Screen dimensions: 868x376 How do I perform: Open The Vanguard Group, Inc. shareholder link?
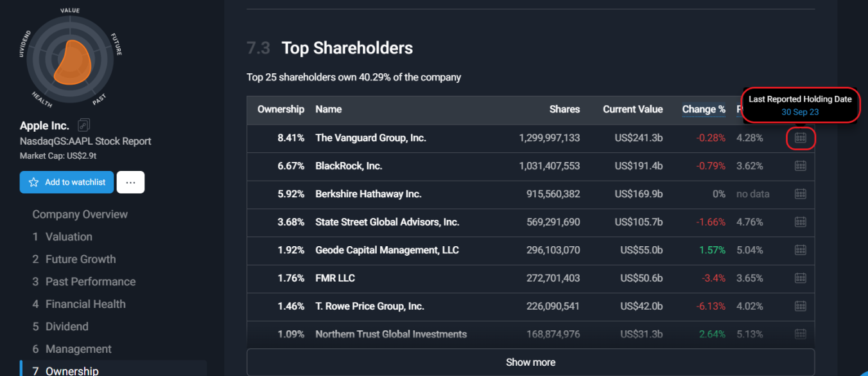(x=370, y=138)
